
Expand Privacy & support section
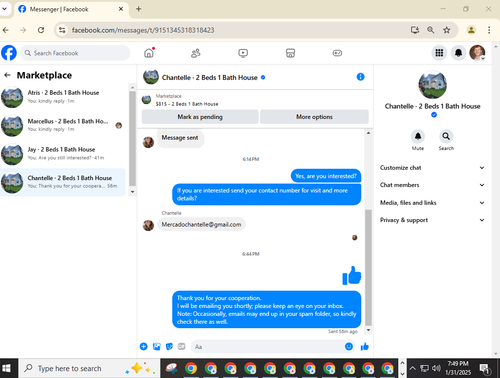pos(432,220)
